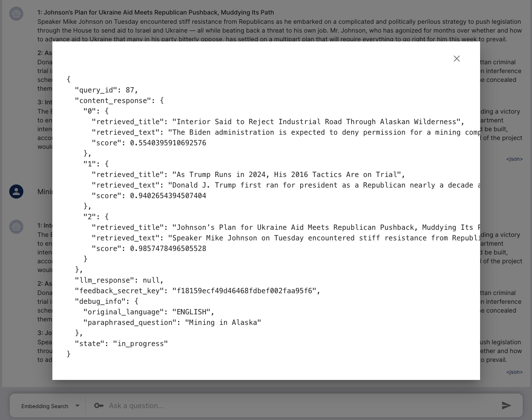Click the 'Mining in Alaska' paraphrased question

[x=223, y=323]
